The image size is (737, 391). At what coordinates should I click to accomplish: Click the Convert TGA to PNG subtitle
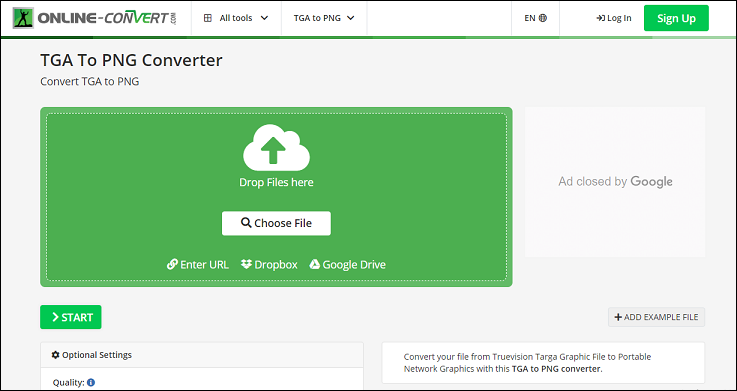tap(90, 82)
